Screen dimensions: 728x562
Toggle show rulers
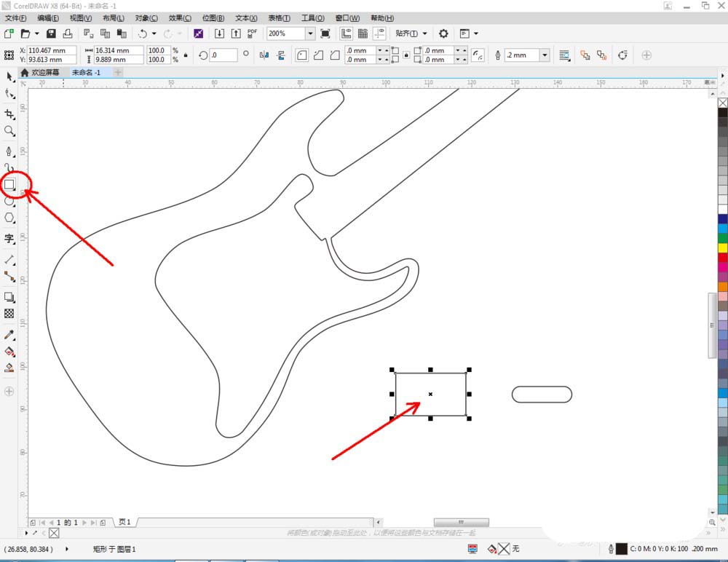(x=346, y=33)
